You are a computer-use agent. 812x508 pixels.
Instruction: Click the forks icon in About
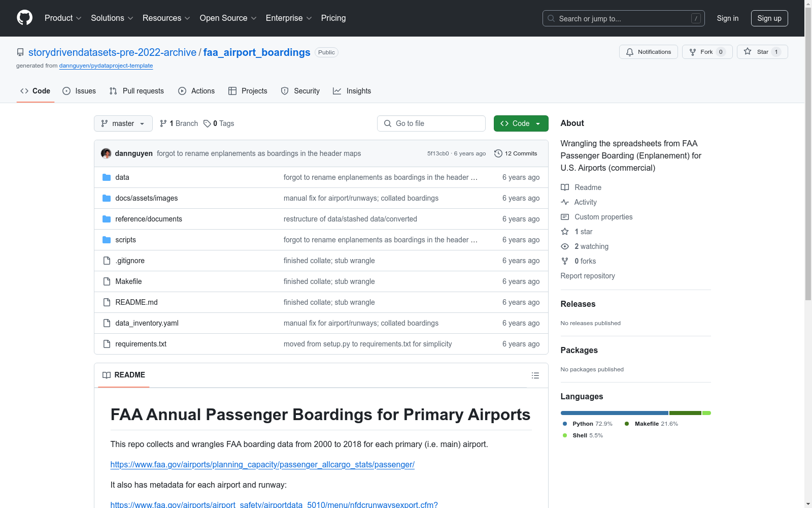(x=565, y=261)
